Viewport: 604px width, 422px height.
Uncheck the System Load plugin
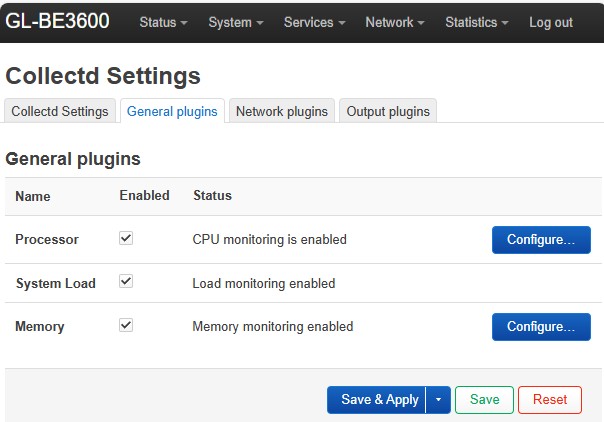[x=126, y=282]
